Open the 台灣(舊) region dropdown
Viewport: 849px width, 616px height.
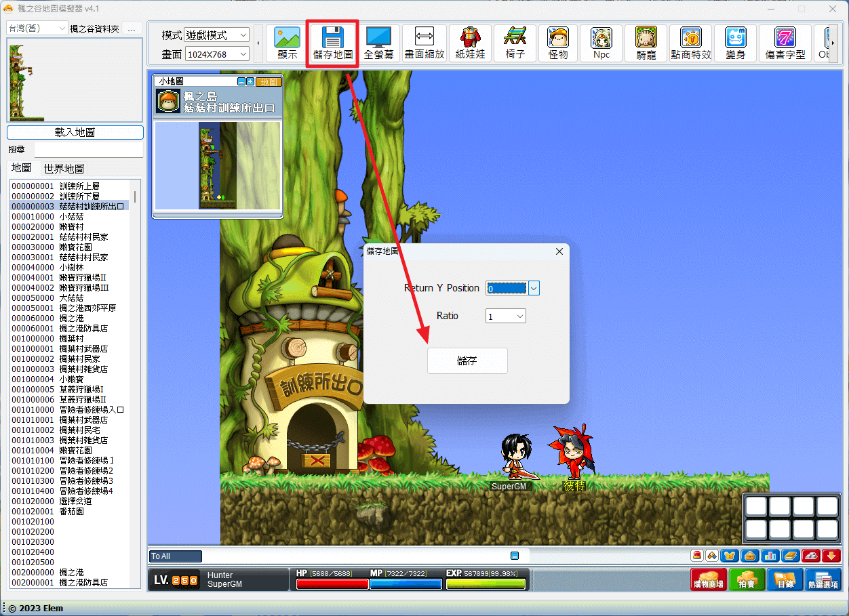pos(37,28)
